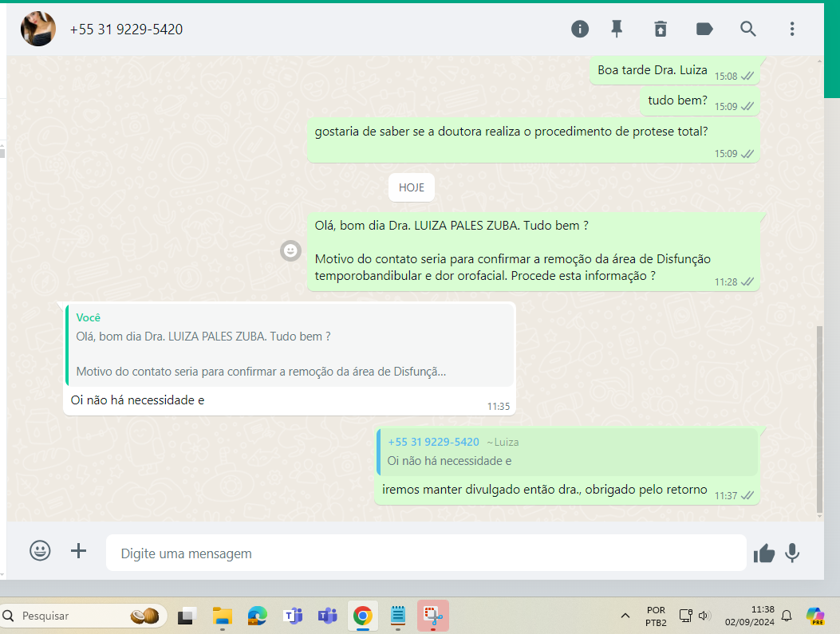The image size is (840, 634).
Task: Open the second purple Teams icon in taskbar
Action: click(327, 616)
